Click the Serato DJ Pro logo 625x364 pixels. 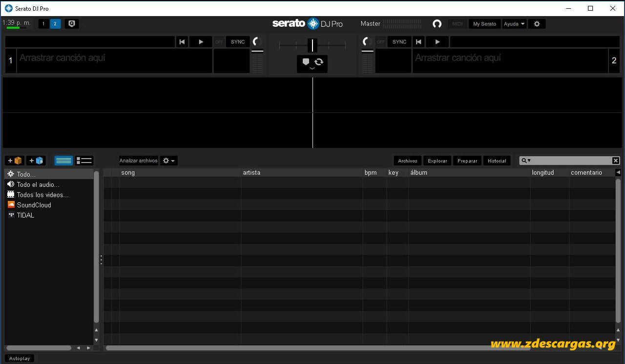pos(308,23)
